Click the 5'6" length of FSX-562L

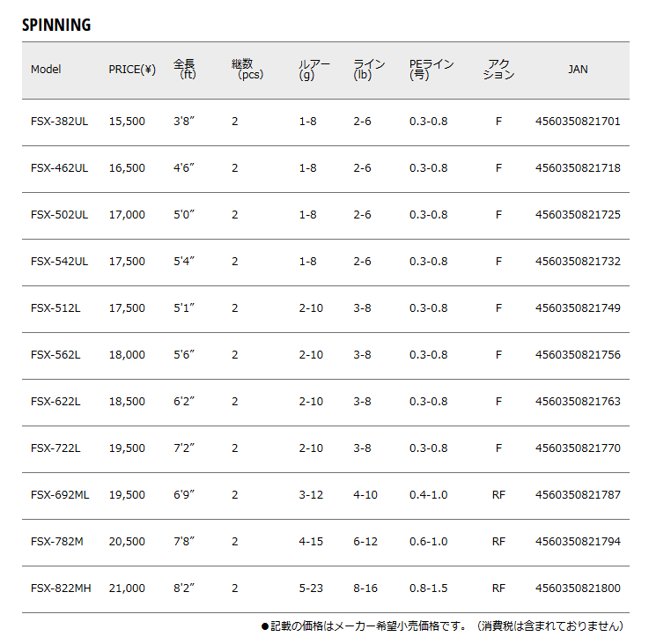[184, 355]
